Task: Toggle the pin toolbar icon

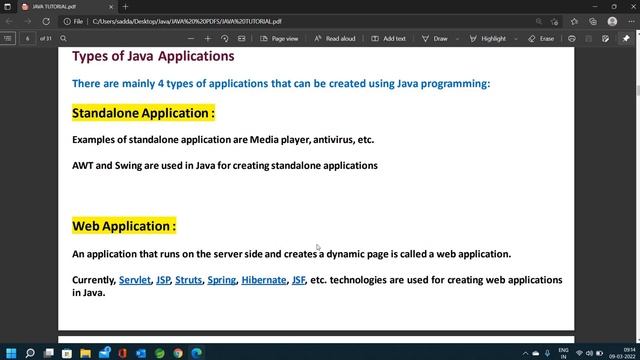Action: [x=626, y=38]
